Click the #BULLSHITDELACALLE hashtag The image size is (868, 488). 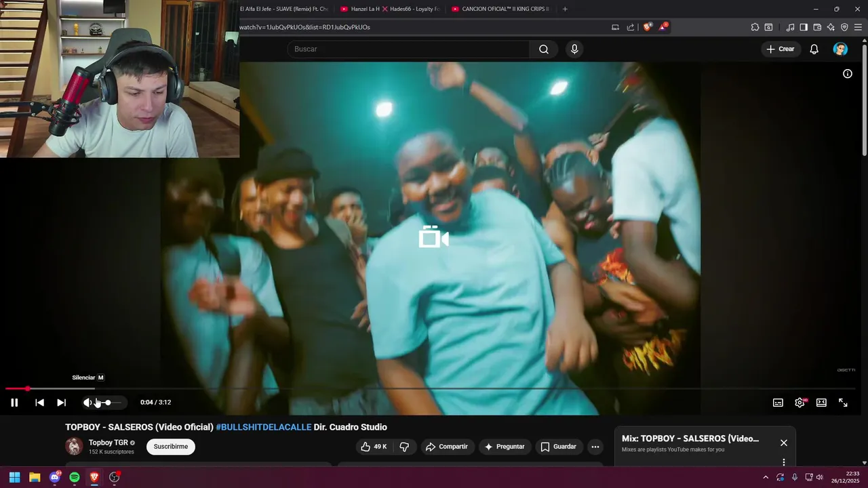264,427
